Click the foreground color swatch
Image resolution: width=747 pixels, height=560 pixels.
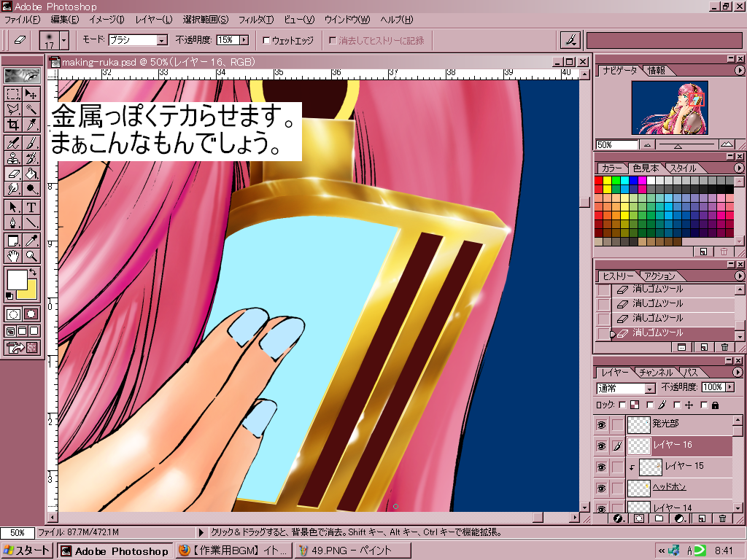tap(15, 279)
